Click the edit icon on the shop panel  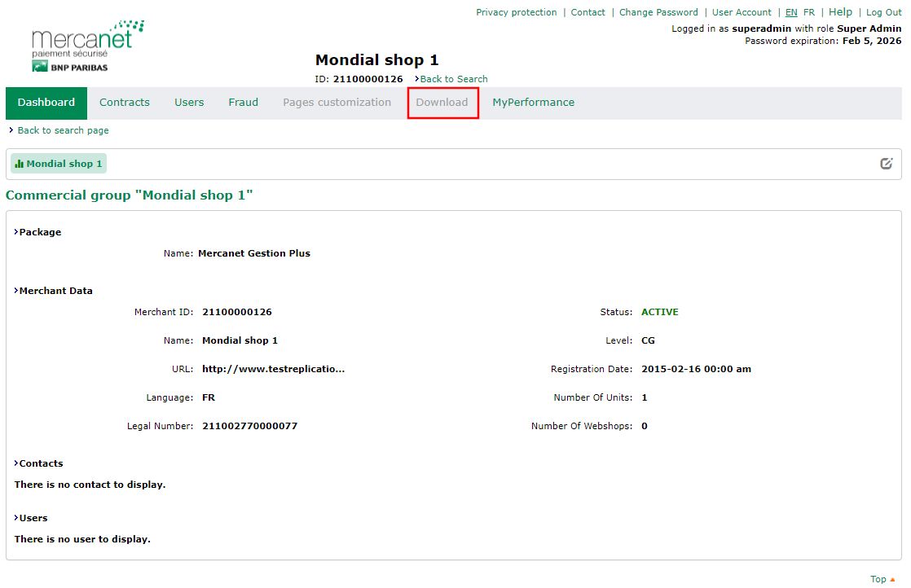pyautogui.click(x=887, y=163)
